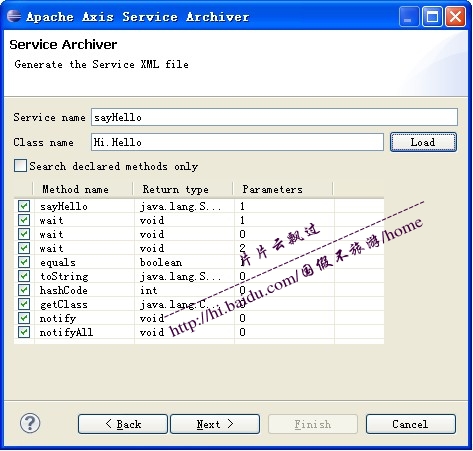Click the Parameters column header
The width and height of the screenshot is (473, 451).
point(283,189)
